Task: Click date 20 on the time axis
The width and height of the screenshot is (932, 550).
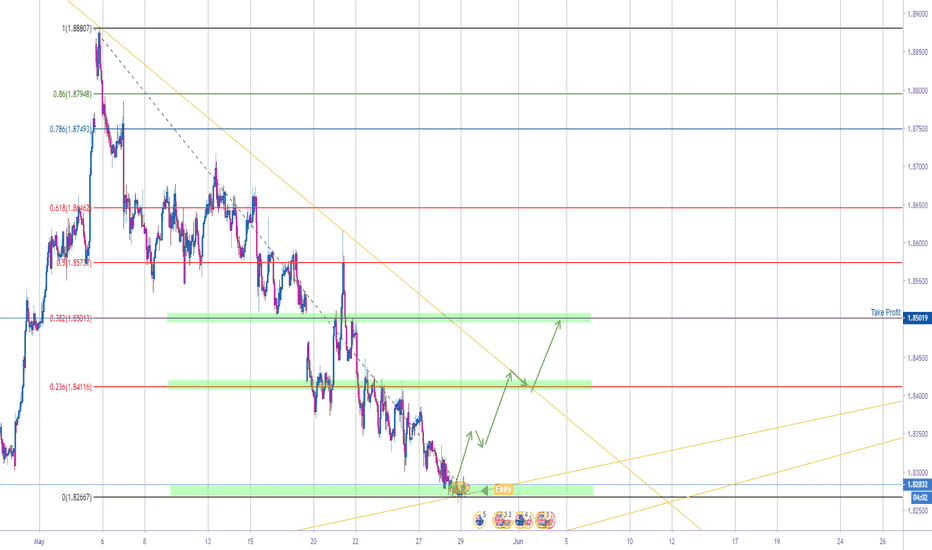Action: pos(313,542)
